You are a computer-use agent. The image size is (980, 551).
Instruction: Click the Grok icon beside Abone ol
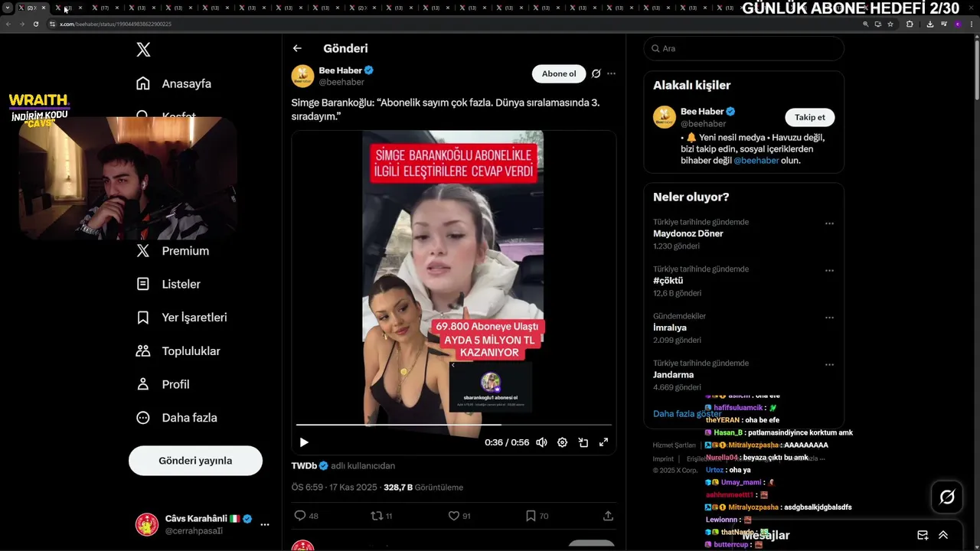[596, 73]
